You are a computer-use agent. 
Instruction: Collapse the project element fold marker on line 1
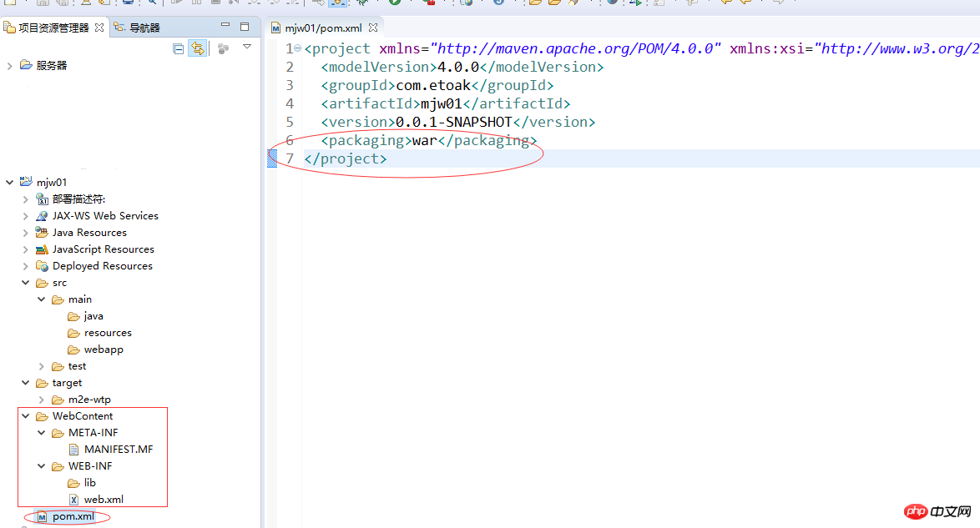[x=297, y=48]
